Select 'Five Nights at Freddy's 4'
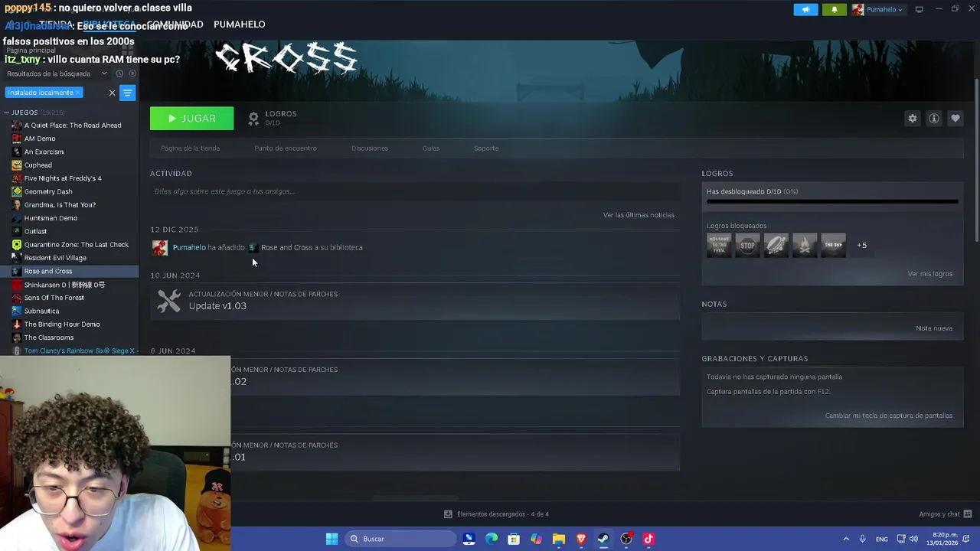This screenshot has height=551, width=980. pos(63,178)
